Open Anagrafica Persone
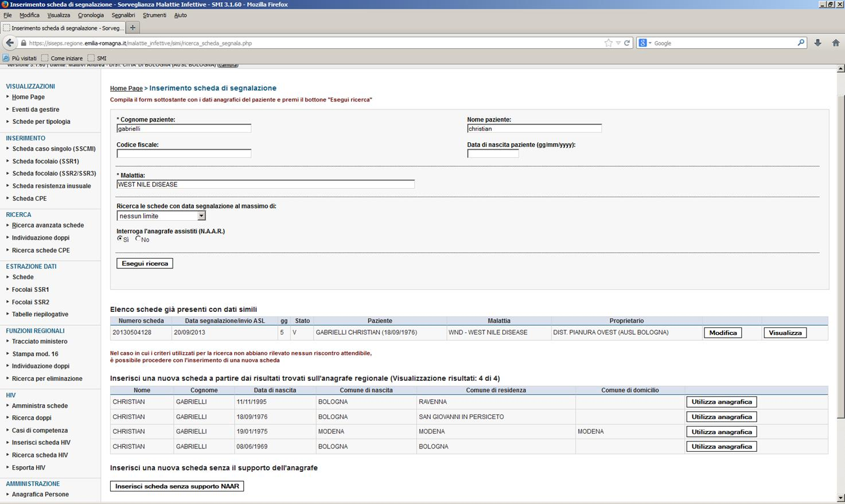Viewport: 845px width, 504px height. [x=40, y=494]
